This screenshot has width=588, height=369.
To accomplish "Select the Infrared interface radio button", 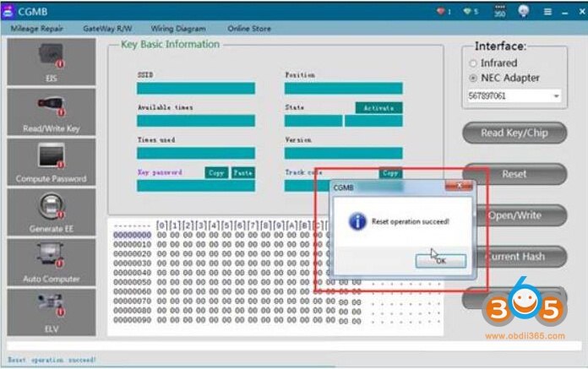I will point(473,63).
